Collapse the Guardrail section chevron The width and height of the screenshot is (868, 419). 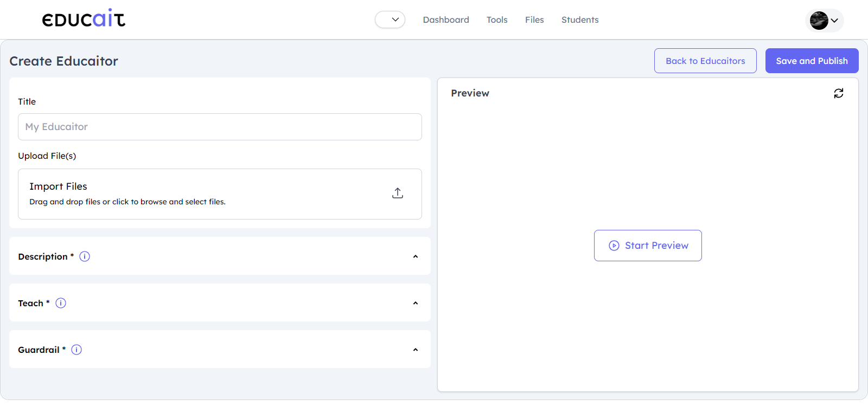coord(416,350)
